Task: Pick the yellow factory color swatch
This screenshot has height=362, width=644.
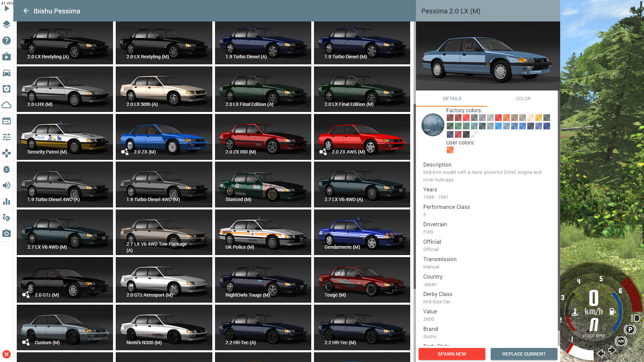Action: (x=538, y=118)
